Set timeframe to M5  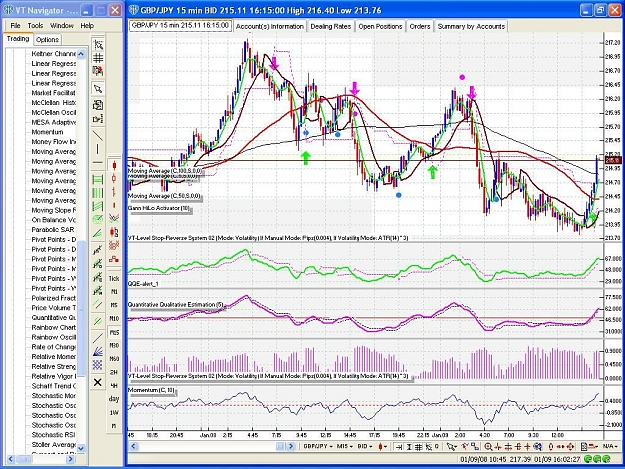pos(114,305)
